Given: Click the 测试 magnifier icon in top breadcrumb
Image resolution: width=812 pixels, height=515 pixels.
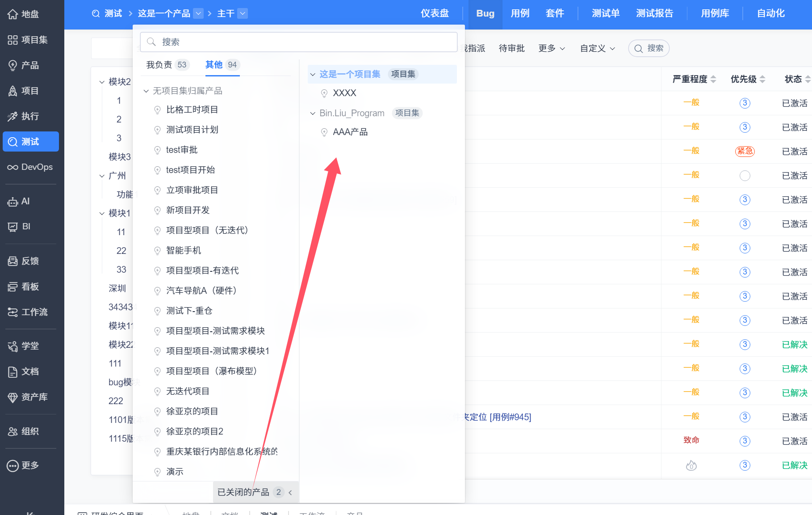Looking at the screenshot, I should click(x=96, y=13).
